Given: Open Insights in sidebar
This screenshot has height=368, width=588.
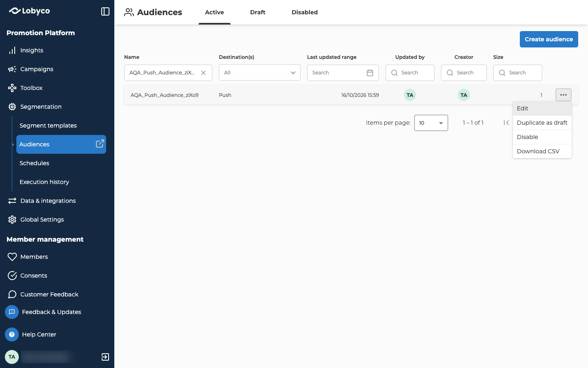Looking at the screenshot, I should 32,50.
